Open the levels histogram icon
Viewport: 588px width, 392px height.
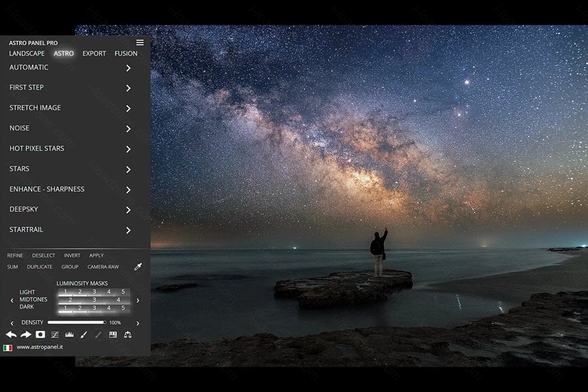coord(69,335)
